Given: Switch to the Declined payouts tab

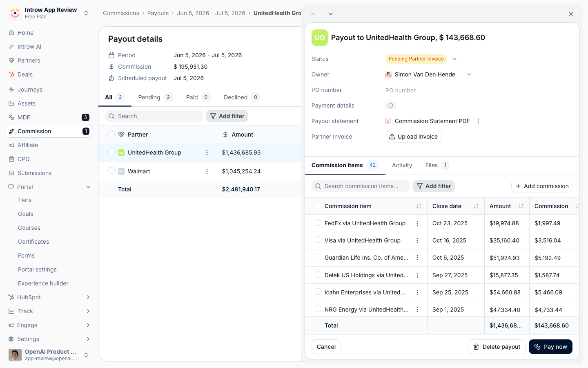Looking at the screenshot, I should point(242,97).
